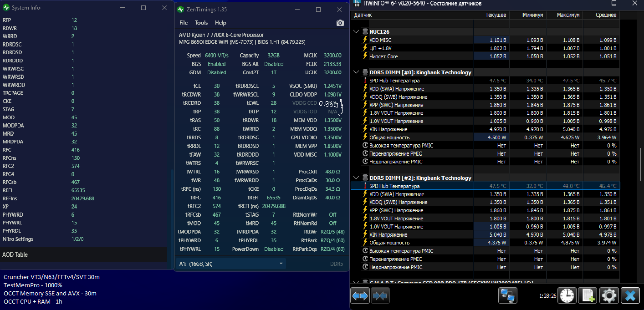Click the ZenTimings title bar app icon
This screenshot has width=644, height=310.
(181, 10)
